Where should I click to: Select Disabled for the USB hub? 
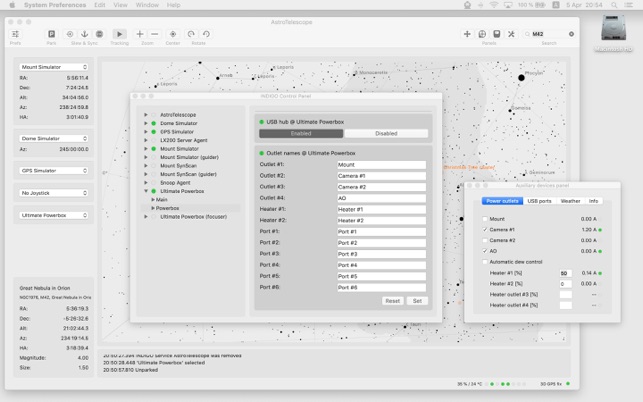tap(386, 134)
